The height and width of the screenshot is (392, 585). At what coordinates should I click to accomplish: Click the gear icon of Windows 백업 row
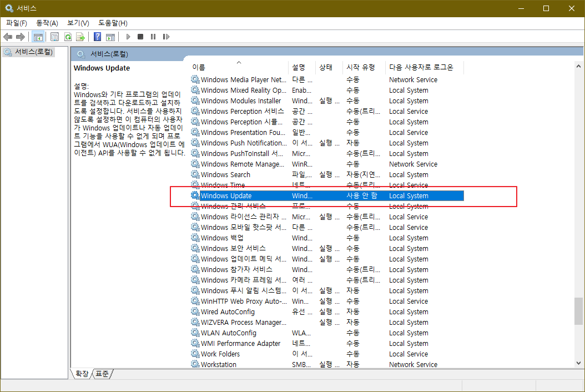click(x=195, y=238)
